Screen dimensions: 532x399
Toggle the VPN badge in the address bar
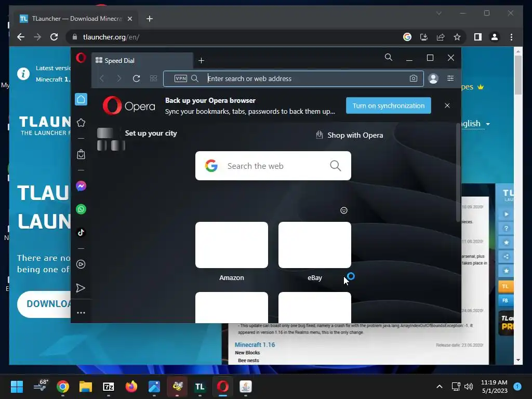(x=180, y=78)
